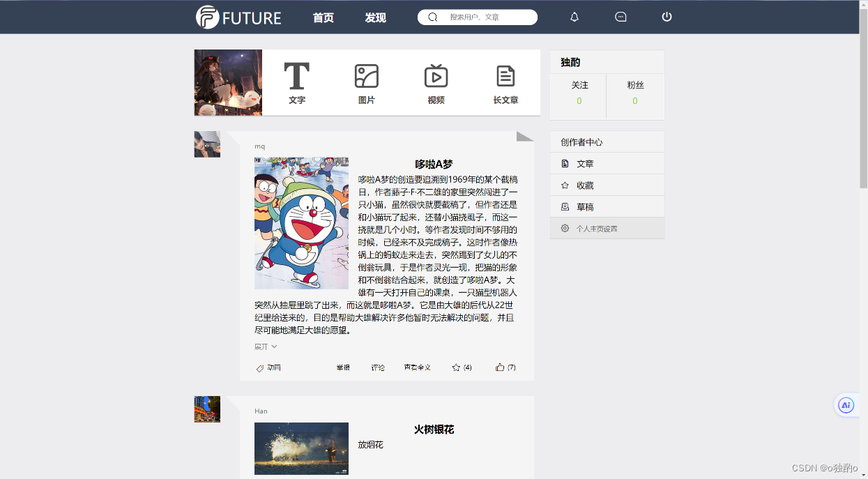Screen dimensions: 868x479
Task: Create a 视频 video post
Action: pos(436,83)
